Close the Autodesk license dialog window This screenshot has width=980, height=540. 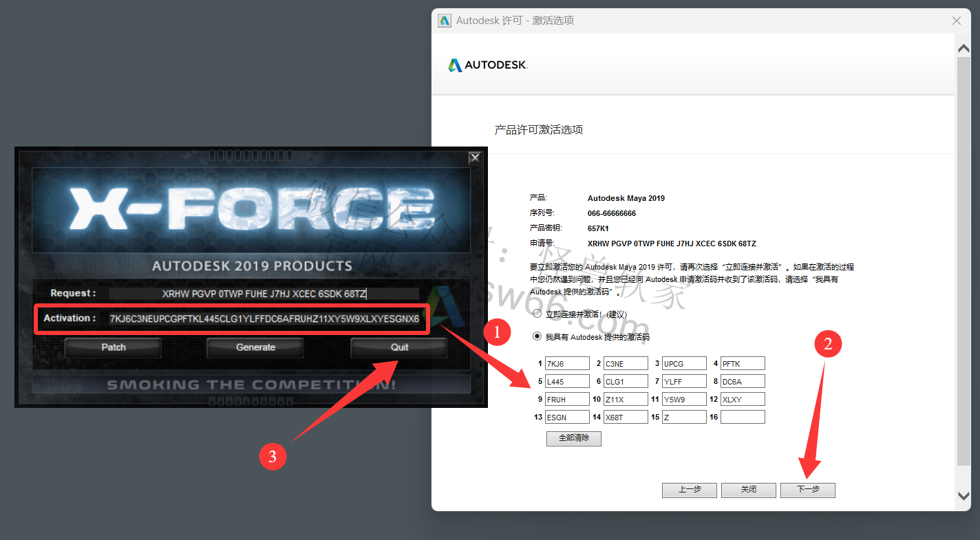956,21
